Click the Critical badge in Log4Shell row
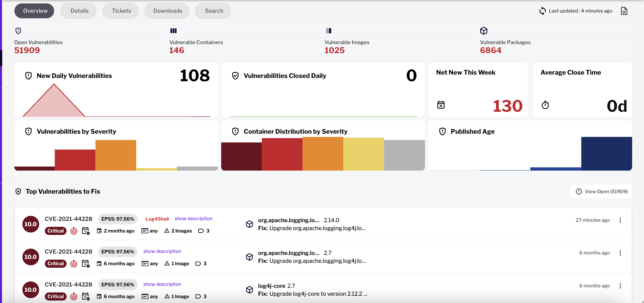 56,231
